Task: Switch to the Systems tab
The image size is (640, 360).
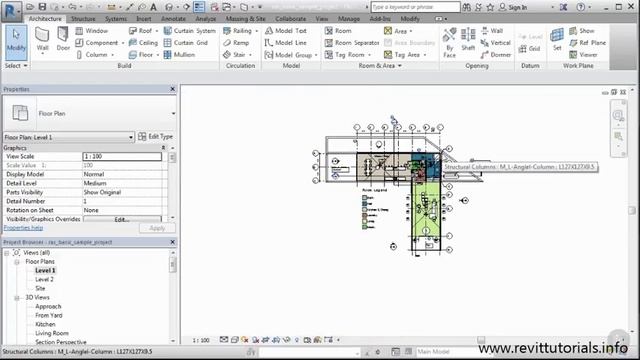Action: click(116, 19)
